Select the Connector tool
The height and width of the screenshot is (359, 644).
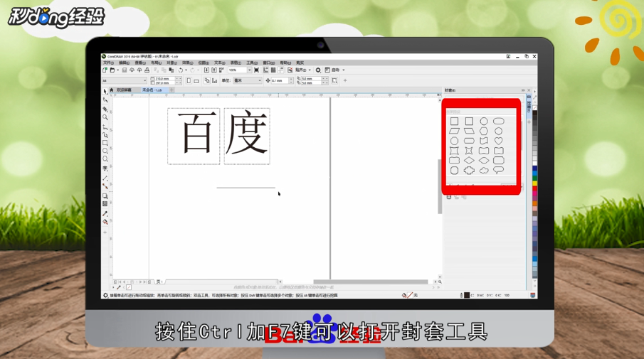pos(105,186)
